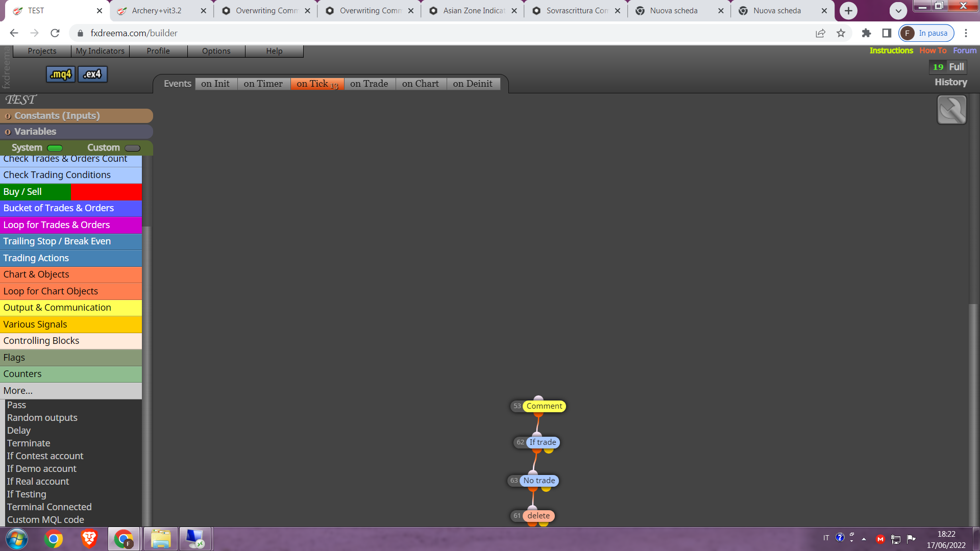The width and height of the screenshot is (980, 551).
Task: Click the yellow output of No trade block
Action: tap(546, 489)
